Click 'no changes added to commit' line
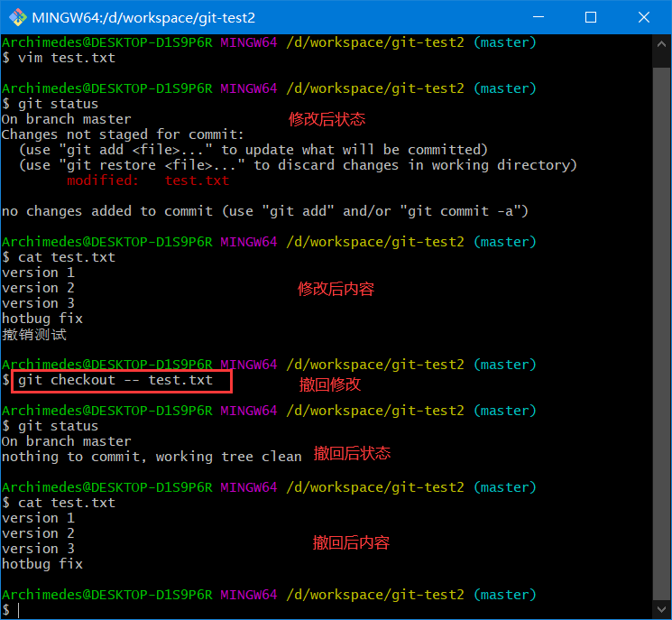The image size is (672, 620). pyautogui.click(x=265, y=211)
